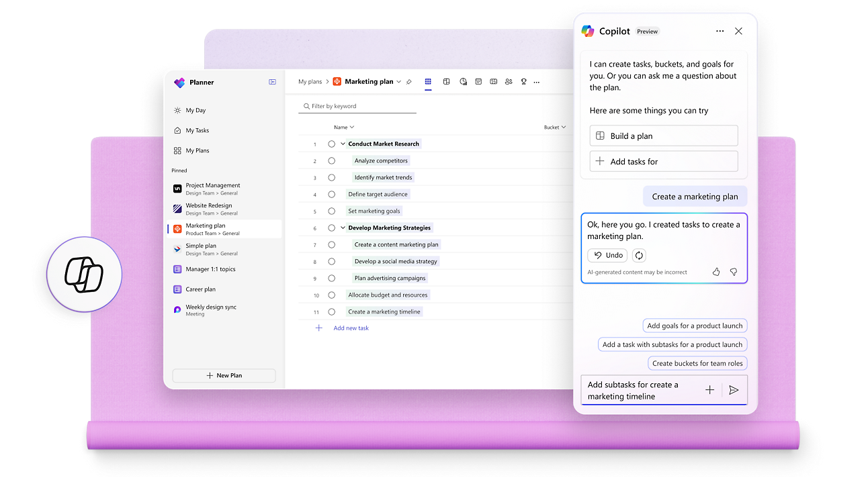Collapse Conduct Market Research subtasks
The image size is (868, 488).
pyautogui.click(x=343, y=144)
